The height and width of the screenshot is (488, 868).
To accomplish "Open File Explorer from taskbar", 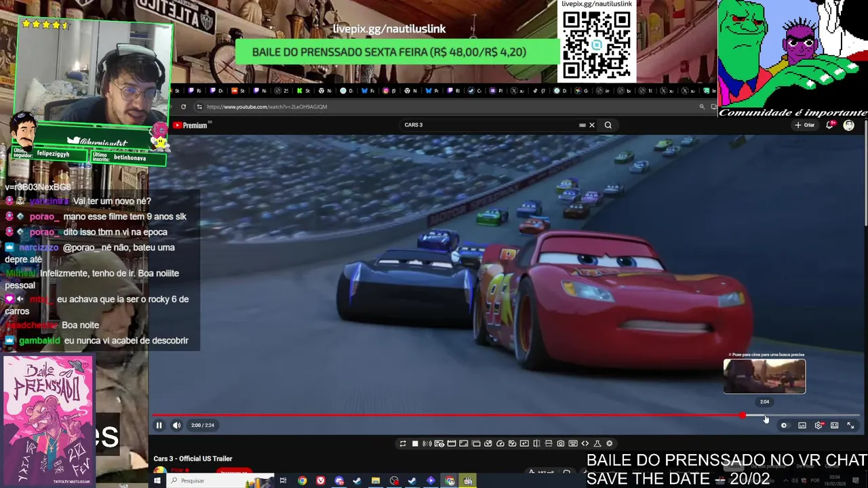I will 375,481.
